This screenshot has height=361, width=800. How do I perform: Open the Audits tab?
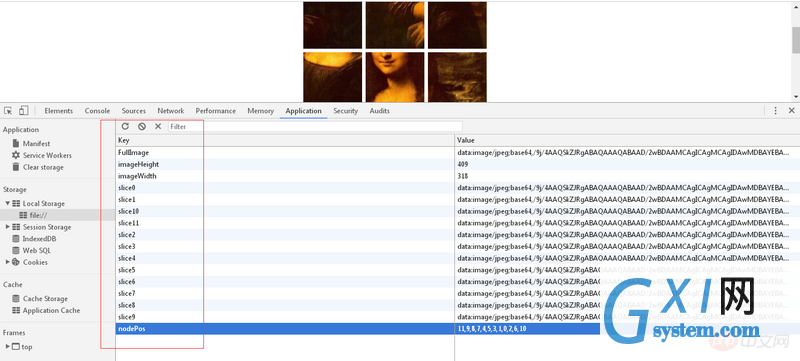(380, 111)
